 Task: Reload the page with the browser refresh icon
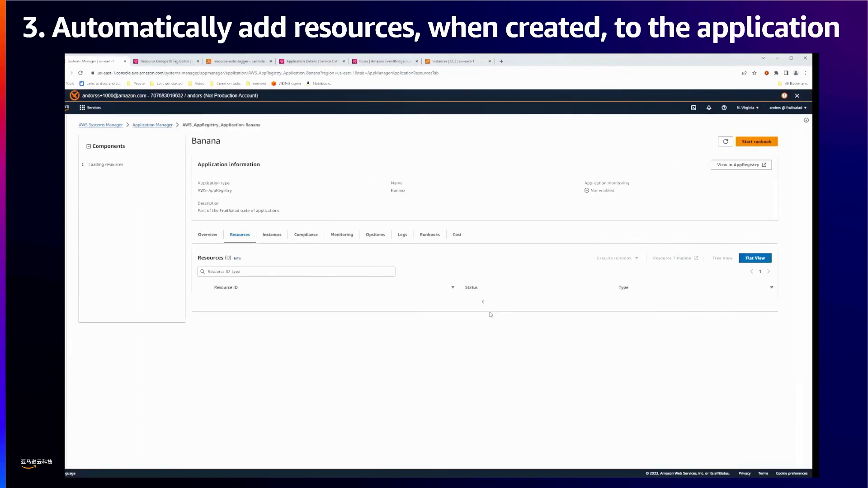coord(80,73)
